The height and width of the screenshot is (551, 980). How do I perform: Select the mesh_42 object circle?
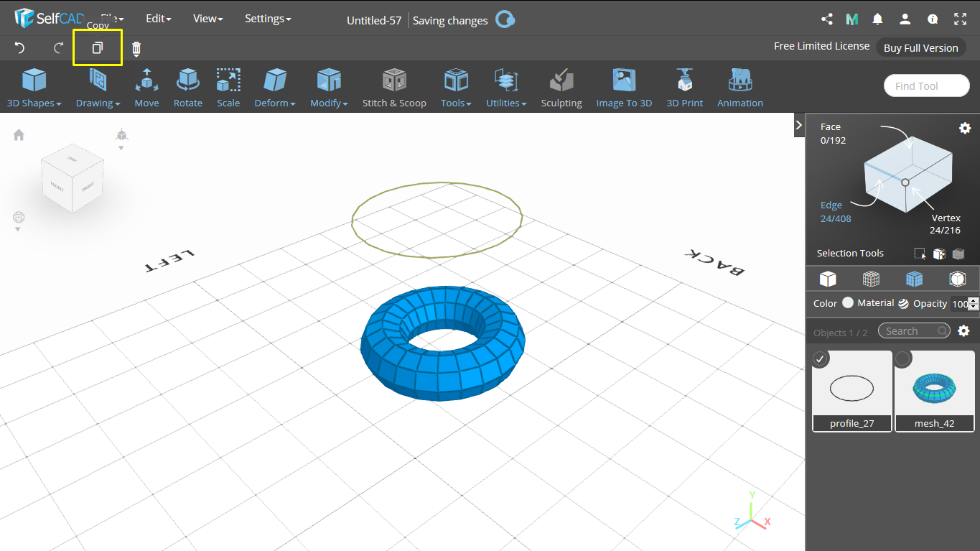coord(902,358)
